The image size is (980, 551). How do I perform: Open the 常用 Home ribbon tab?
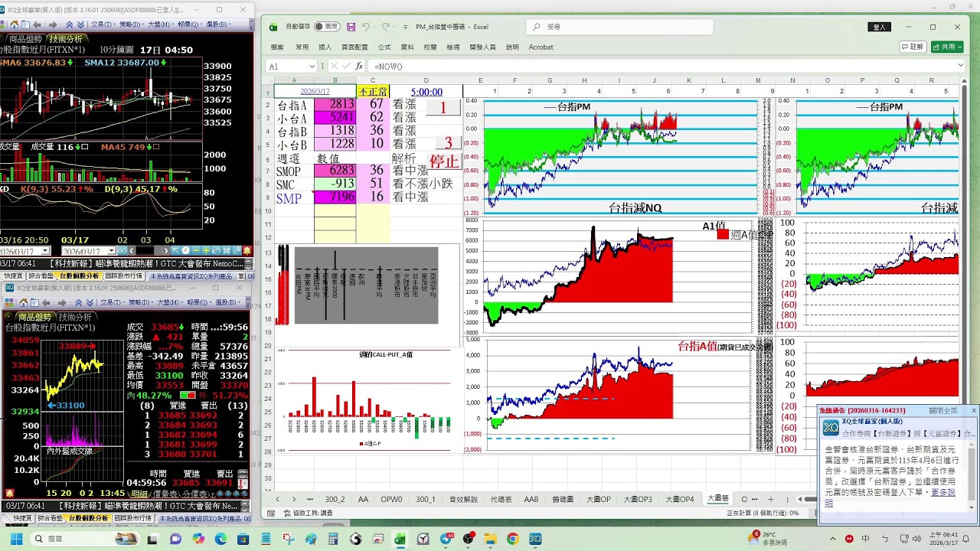point(302,47)
